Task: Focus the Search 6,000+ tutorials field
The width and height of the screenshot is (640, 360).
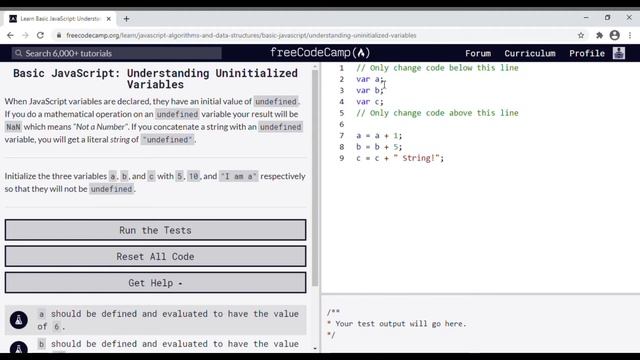Action: (117, 53)
